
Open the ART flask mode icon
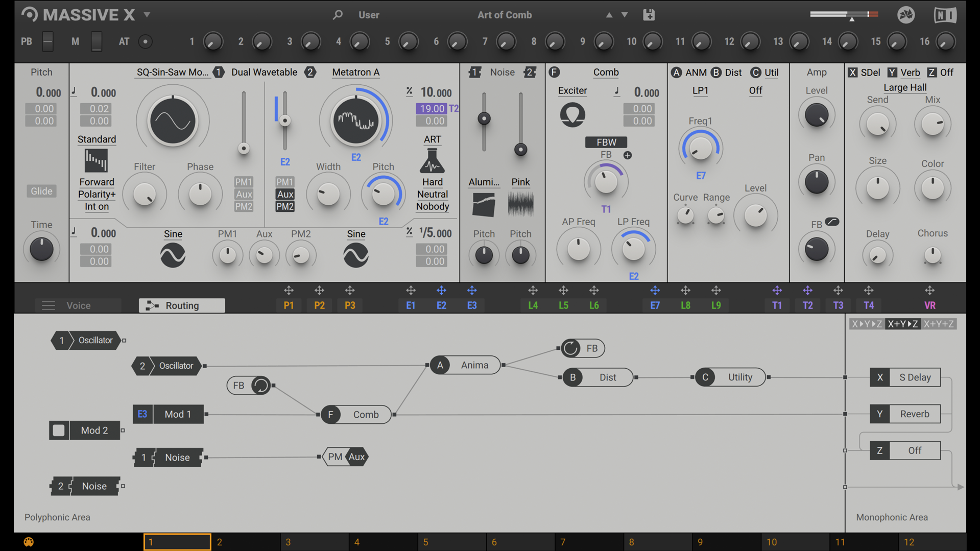click(x=432, y=161)
